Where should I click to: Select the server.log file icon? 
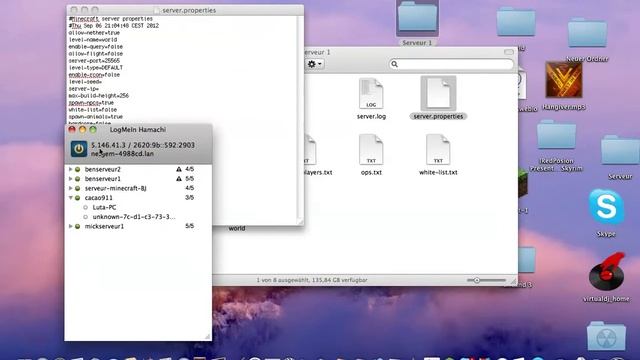[x=371, y=93]
